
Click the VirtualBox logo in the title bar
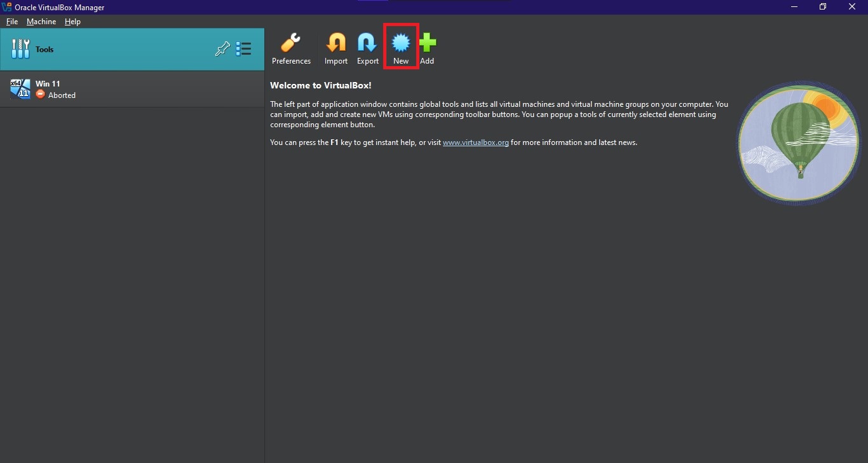7,7
